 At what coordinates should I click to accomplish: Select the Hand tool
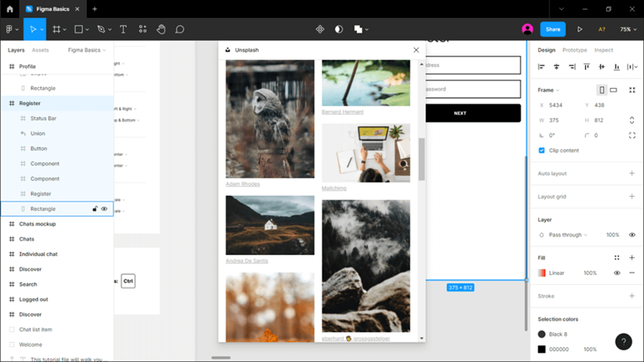(x=161, y=29)
